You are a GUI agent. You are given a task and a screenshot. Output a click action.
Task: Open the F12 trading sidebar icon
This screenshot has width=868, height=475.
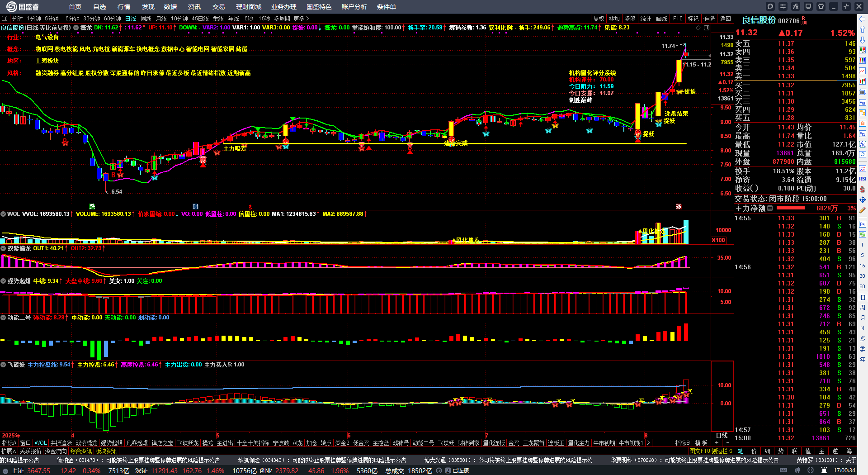click(863, 134)
